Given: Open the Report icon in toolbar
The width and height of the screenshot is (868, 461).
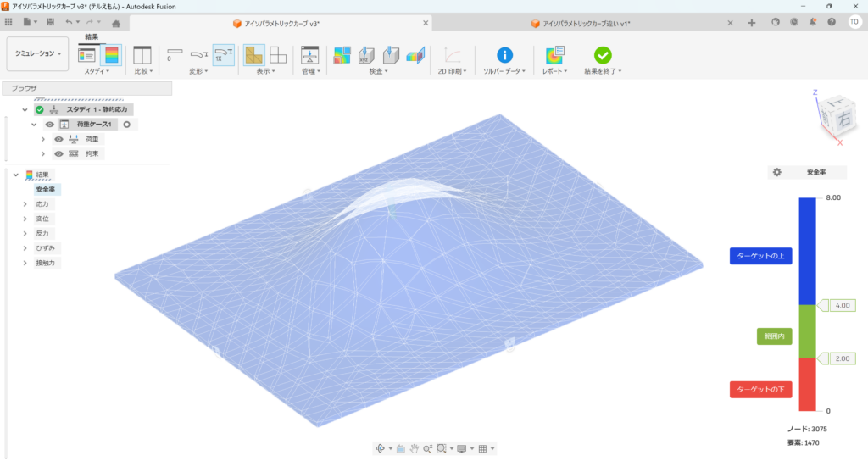Looking at the screenshot, I should (x=554, y=55).
